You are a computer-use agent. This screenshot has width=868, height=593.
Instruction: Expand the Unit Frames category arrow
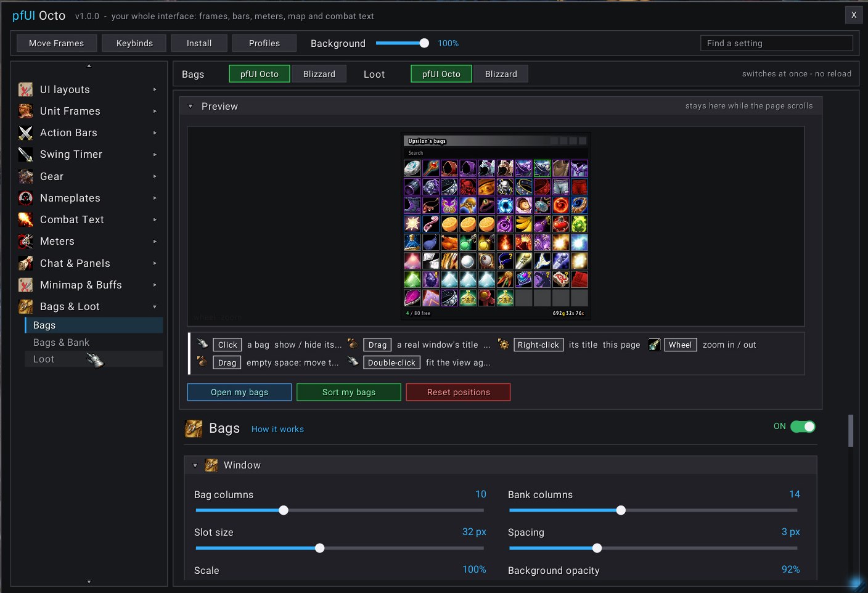click(155, 111)
